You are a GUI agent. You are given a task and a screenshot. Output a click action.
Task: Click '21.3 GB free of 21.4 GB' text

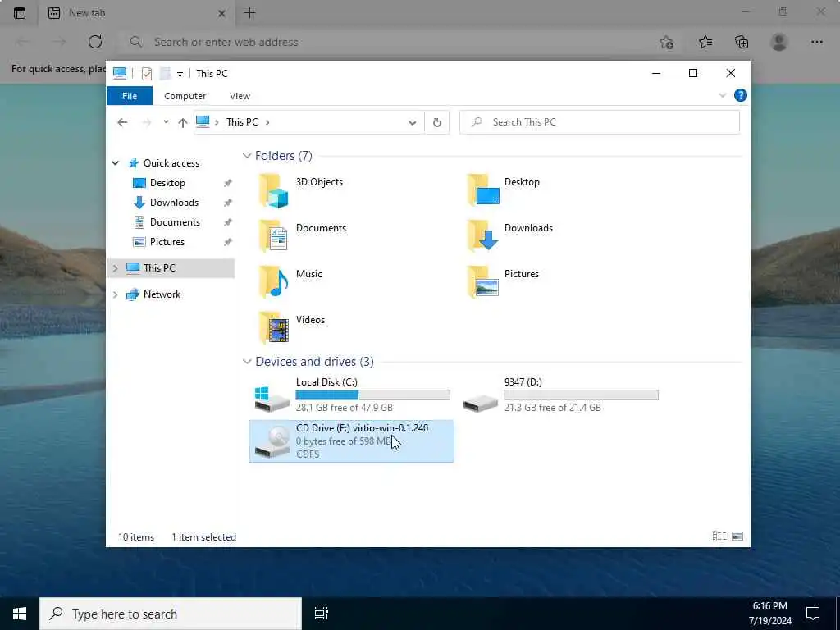pyautogui.click(x=553, y=408)
